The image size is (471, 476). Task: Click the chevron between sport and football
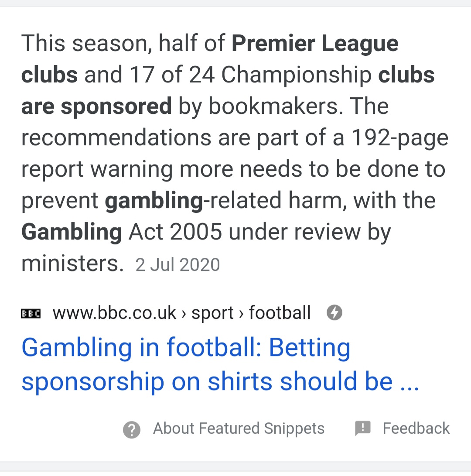[x=241, y=314]
